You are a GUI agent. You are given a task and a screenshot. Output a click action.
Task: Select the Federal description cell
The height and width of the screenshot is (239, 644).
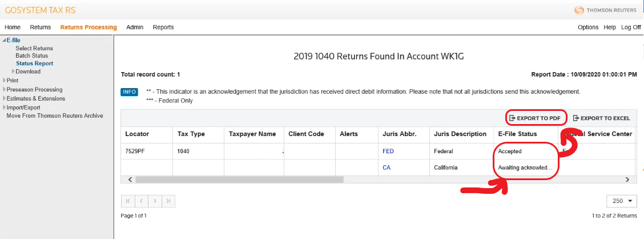click(x=461, y=151)
